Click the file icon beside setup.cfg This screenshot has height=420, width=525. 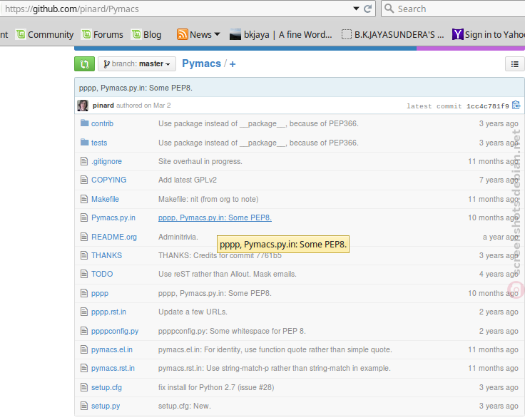pyautogui.click(x=84, y=387)
